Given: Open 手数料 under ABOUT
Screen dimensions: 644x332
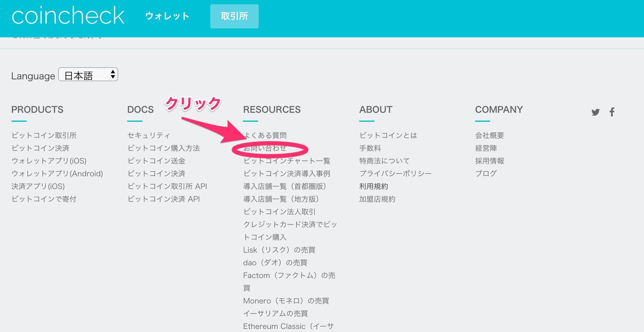Looking at the screenshot, I should 370,148.
